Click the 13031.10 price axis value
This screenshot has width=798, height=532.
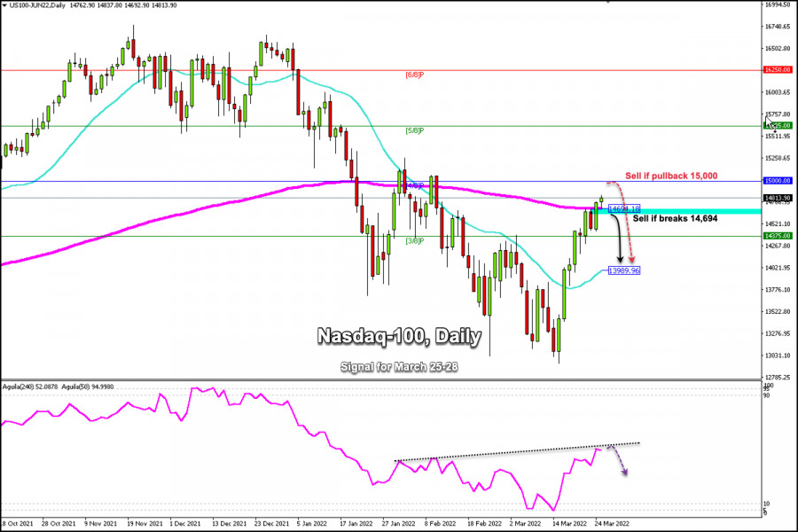(x=778, y=356)
